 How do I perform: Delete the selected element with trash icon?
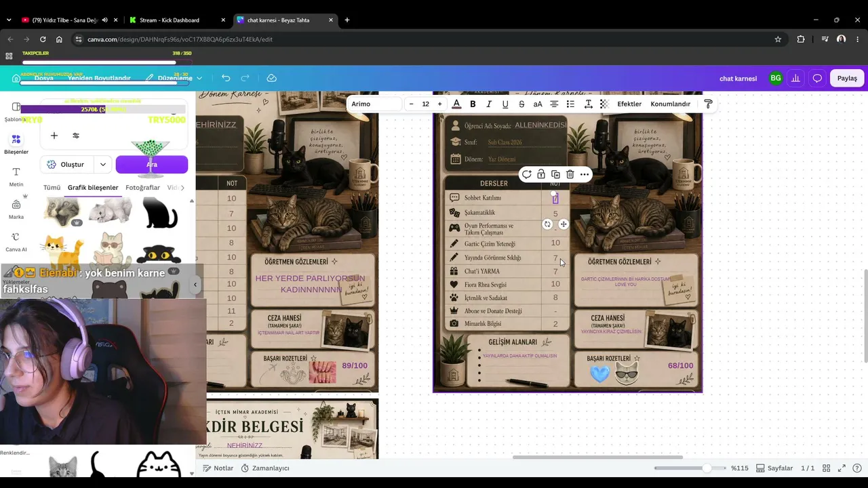(570, 174)
